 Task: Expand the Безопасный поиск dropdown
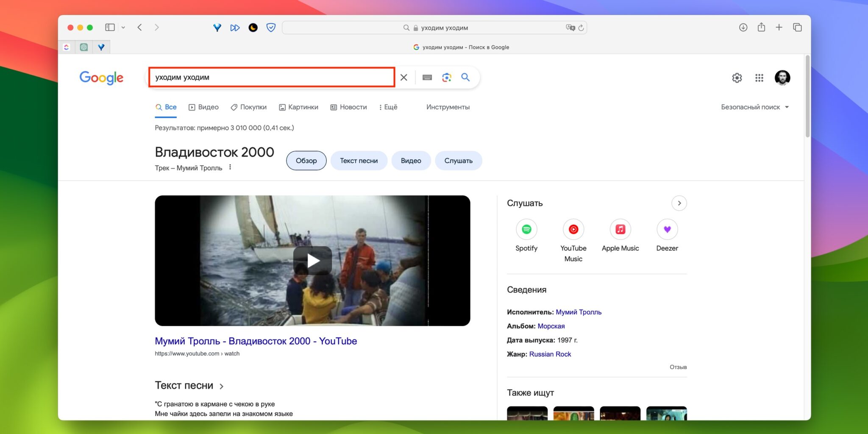755,107
